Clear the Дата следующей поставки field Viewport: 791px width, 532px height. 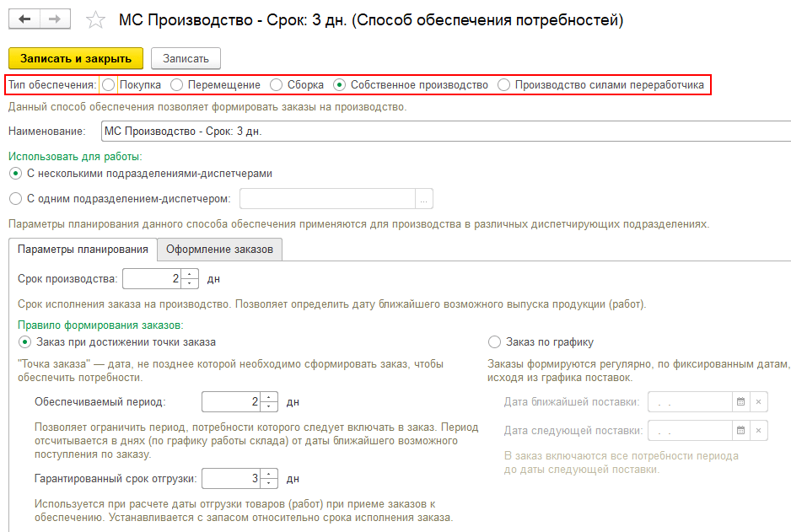coord(758,431)
